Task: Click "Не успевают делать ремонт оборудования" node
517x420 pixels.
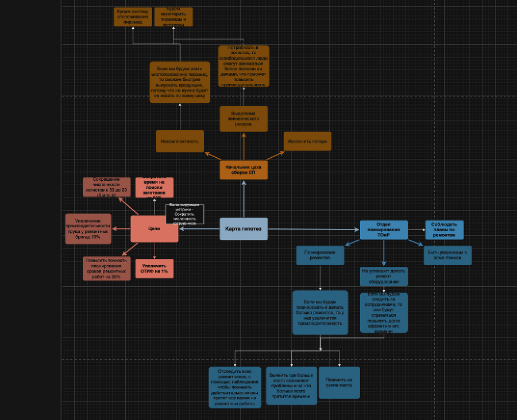Action: click(384, 276)
